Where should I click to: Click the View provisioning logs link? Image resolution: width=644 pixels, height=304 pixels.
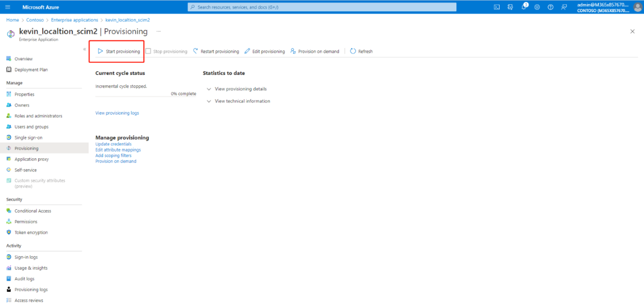117,113
